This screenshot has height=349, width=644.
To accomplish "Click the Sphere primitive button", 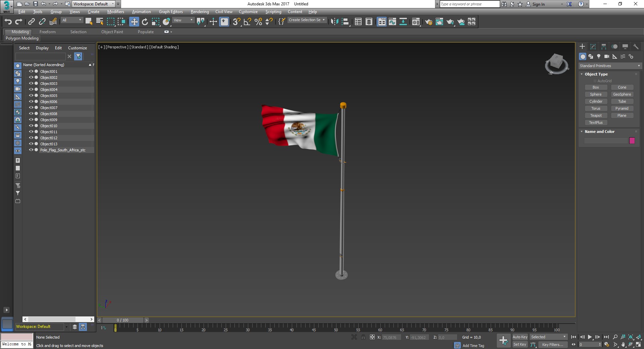I will (596, 94).
